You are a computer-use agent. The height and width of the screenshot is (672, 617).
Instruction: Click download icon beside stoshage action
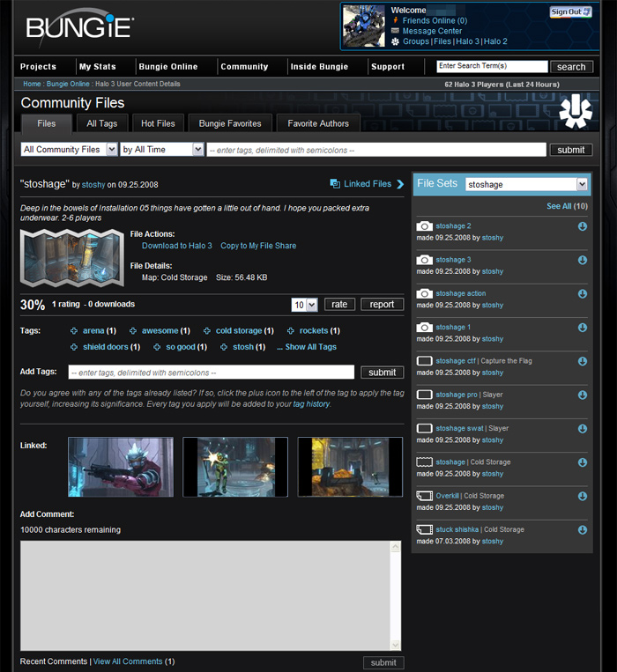coord(582,294)
